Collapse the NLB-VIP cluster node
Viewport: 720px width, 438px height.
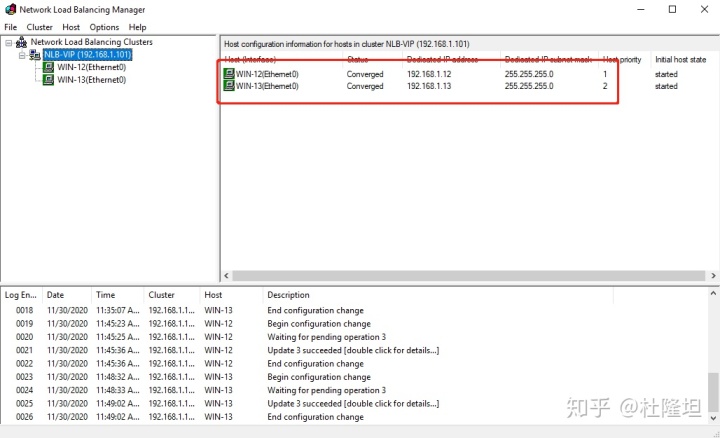[22, 56]
